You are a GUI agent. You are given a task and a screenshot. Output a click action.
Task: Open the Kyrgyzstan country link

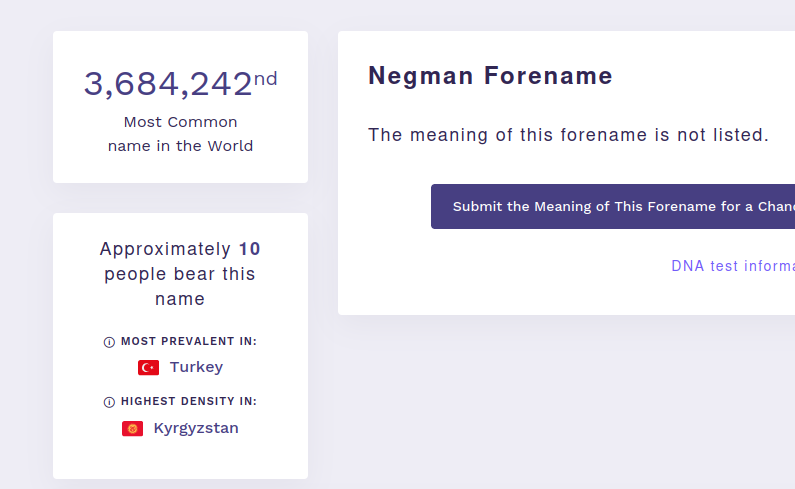click(x=196, y=428)
